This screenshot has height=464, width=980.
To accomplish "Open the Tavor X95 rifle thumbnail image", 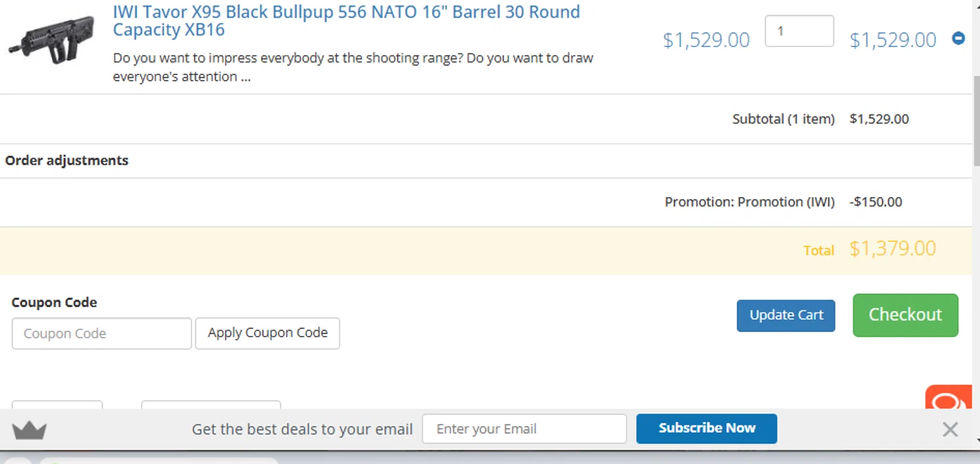I will click(x=52, y=40).
